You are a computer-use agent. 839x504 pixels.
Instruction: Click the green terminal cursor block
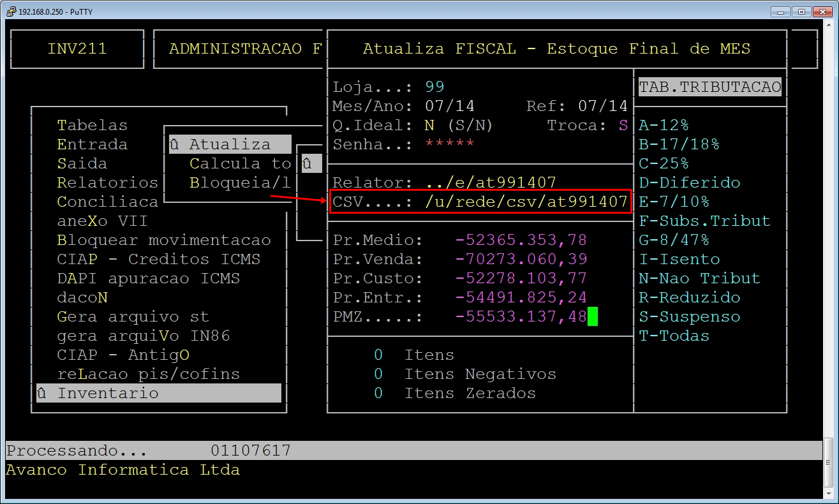[593, 316]
